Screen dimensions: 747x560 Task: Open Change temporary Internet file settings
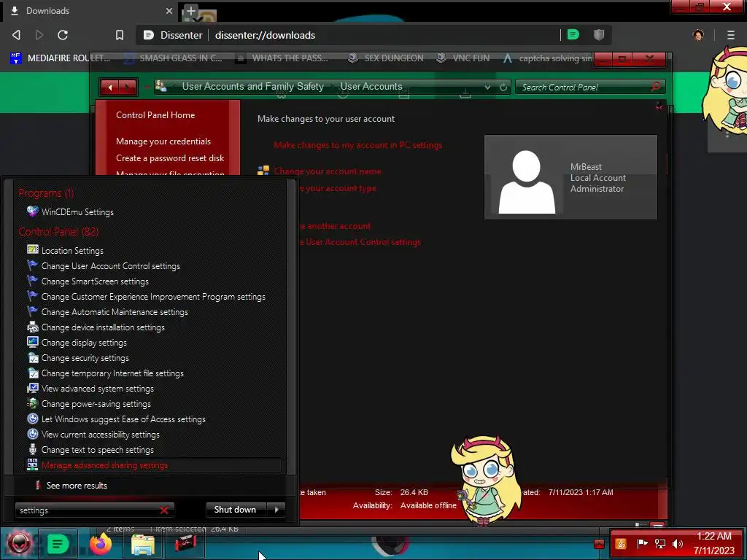coord(106,373)
